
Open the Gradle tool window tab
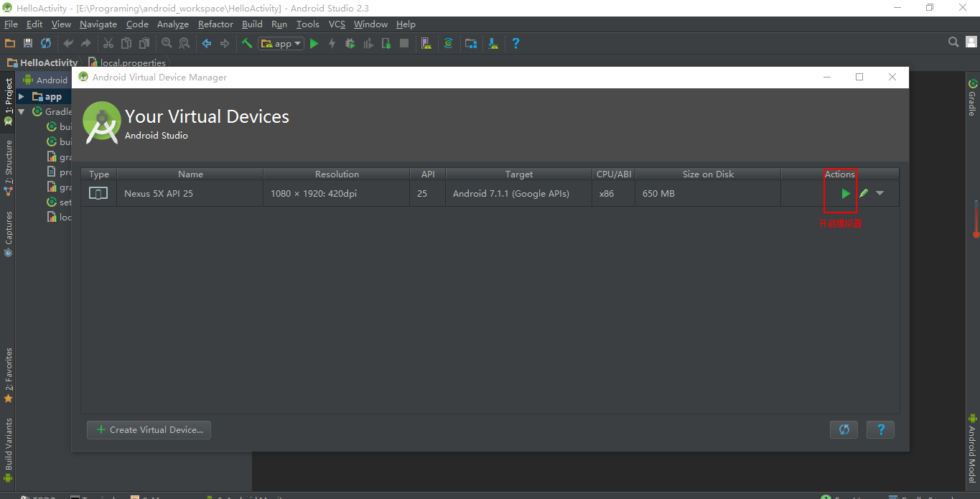tap(972, 97)
